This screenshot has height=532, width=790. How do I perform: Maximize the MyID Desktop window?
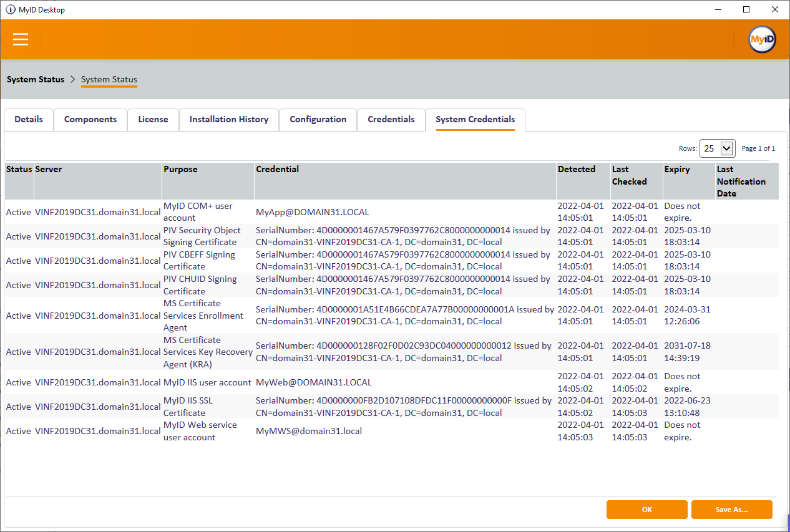[x=746, y=9]
